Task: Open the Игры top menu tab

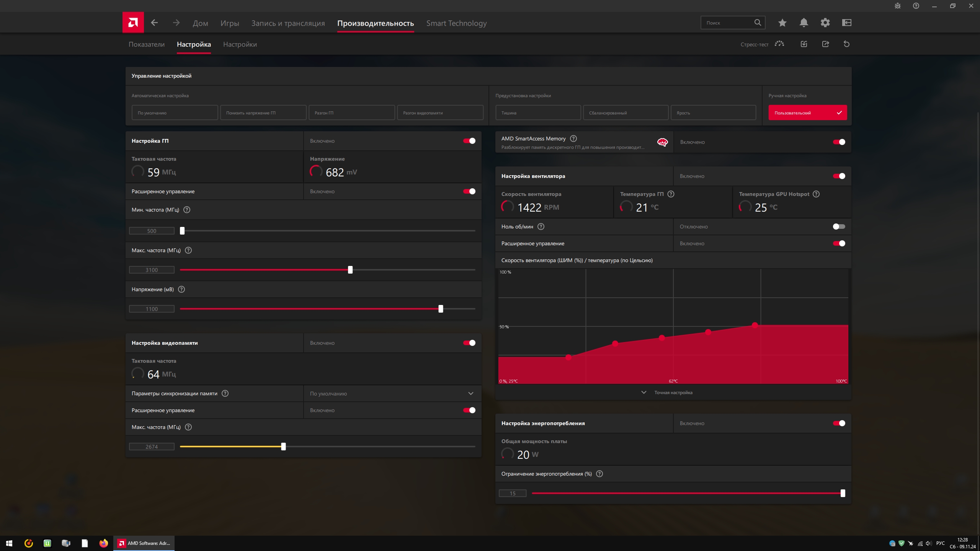Action: [x=230, y=23]
